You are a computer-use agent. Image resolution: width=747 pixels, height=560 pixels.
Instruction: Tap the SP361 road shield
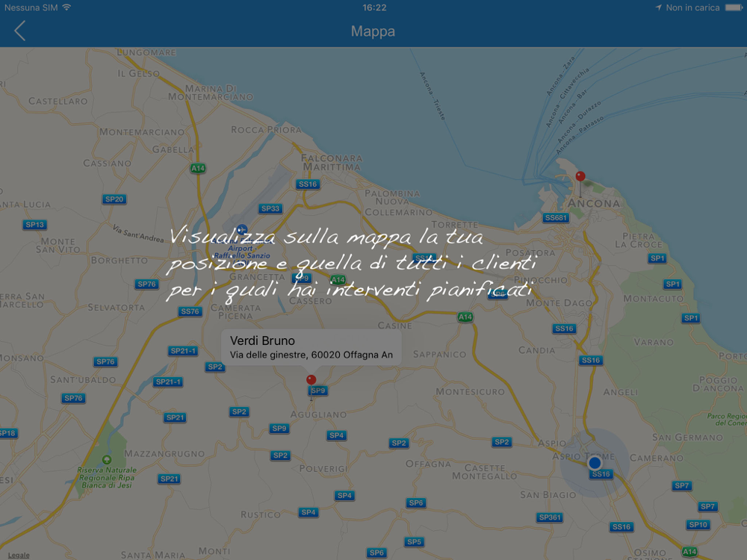[550, 517]
